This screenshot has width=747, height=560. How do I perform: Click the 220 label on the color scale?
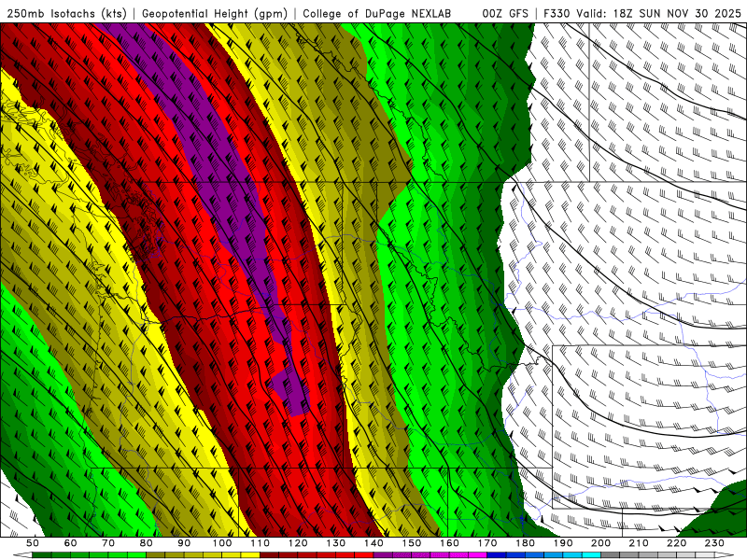pos(676,543)
